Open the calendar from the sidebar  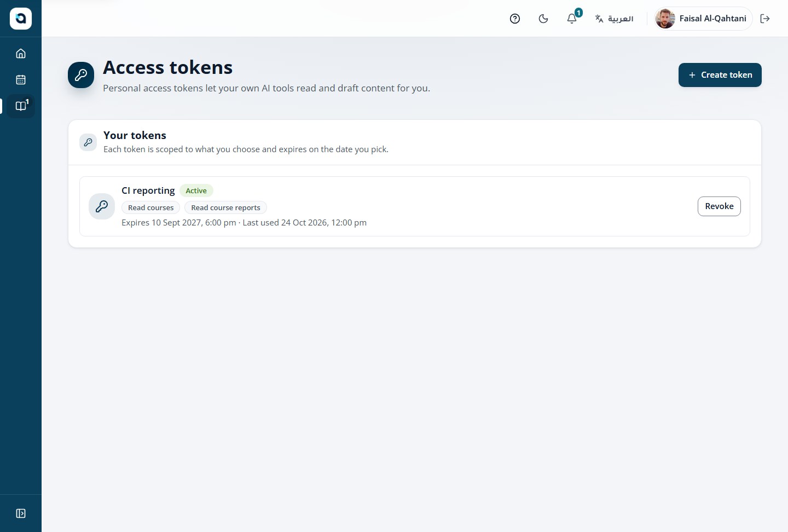21,80
